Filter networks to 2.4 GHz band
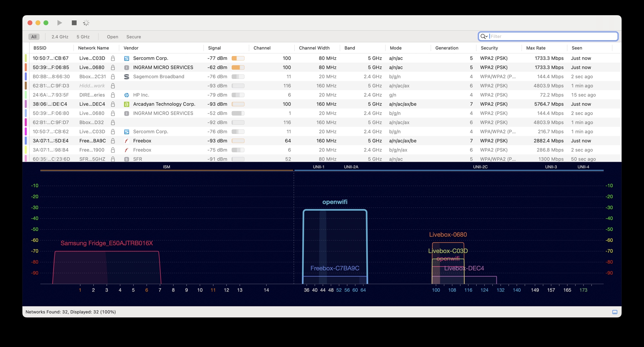Viewport: 644px width, 347px height. [x=60, y=37]
